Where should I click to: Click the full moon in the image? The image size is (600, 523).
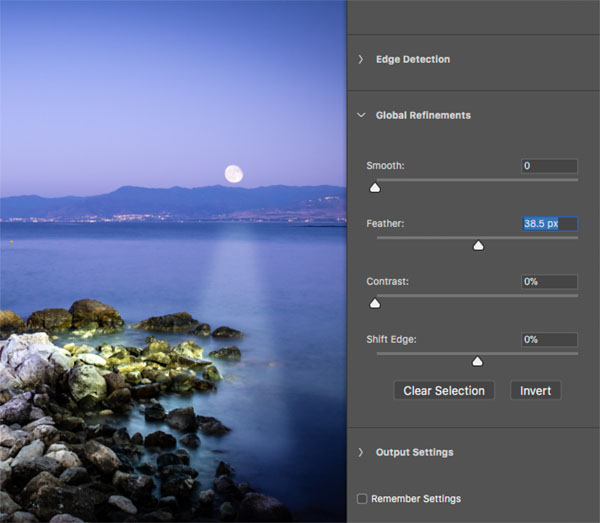pos(233,174)
